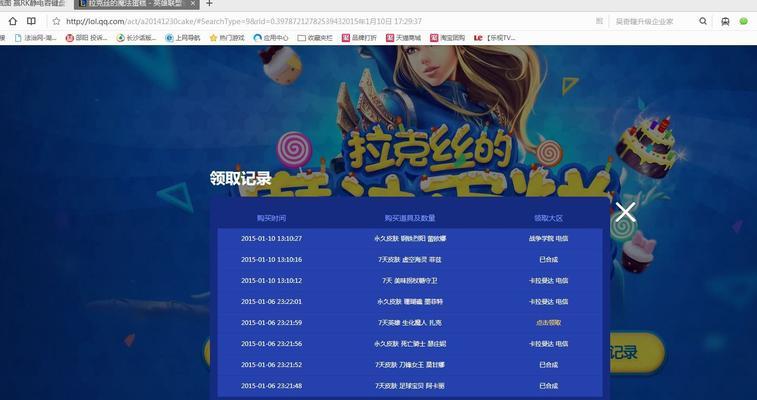Viewport: 757px width, 400px height.
Task: Click the green round icon in toolbar
Action: click(743, 21)
